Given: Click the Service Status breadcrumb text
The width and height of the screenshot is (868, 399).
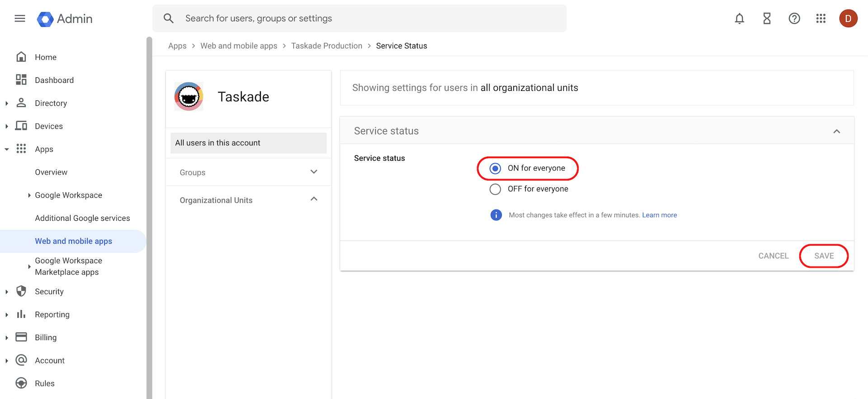Looking at the screenshot, I should tap(401, 46).
